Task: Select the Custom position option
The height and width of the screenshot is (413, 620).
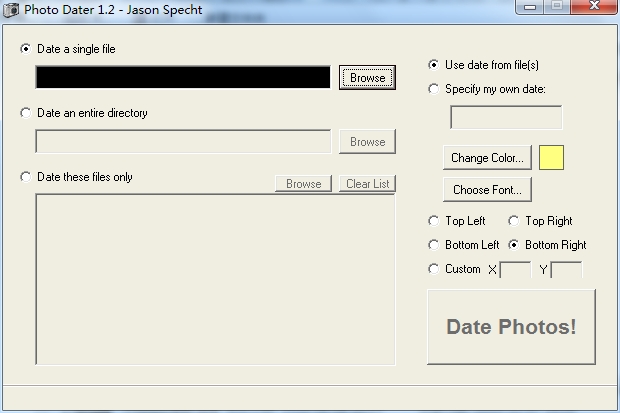Action: [x=434, y=269]
